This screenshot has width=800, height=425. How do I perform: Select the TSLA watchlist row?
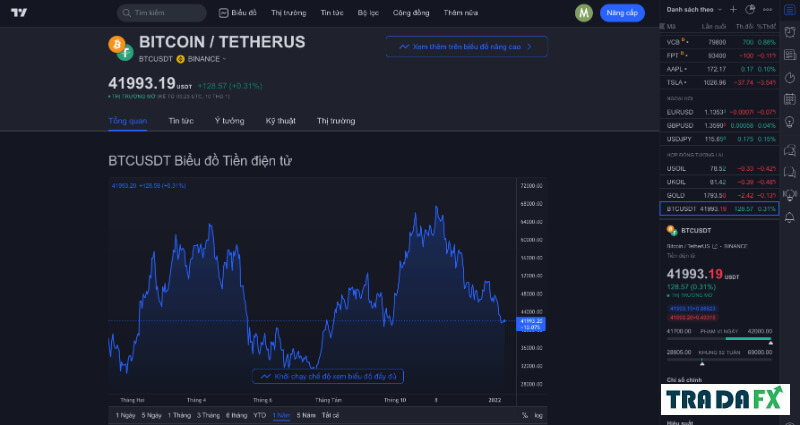click(x=719, y=82)
